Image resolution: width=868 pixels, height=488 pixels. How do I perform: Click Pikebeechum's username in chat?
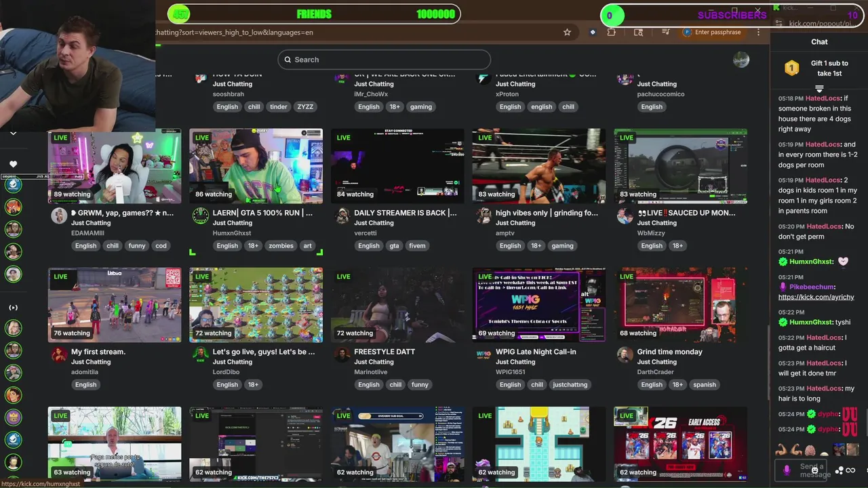[811, 287]
